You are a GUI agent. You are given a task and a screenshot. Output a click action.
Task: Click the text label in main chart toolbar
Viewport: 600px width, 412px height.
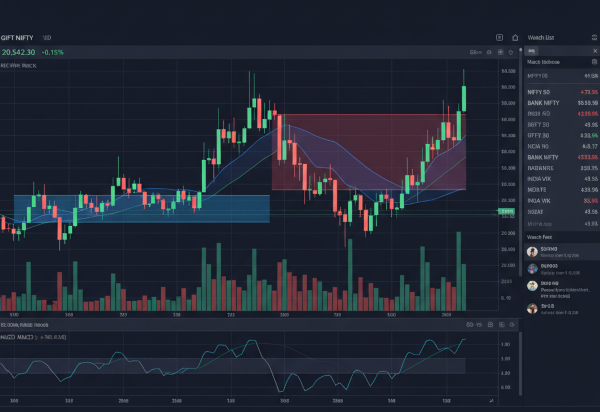point(476,52)
